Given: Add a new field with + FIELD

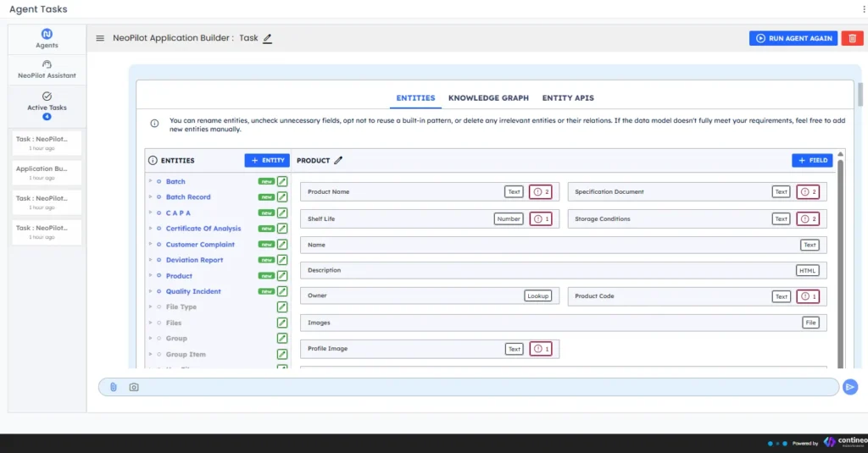Looking at the screenshot, I should point(812,160).
